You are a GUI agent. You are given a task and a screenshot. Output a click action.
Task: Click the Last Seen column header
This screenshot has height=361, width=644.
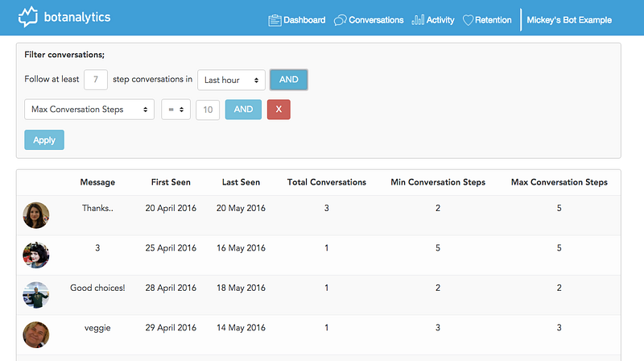click(241, 182)
